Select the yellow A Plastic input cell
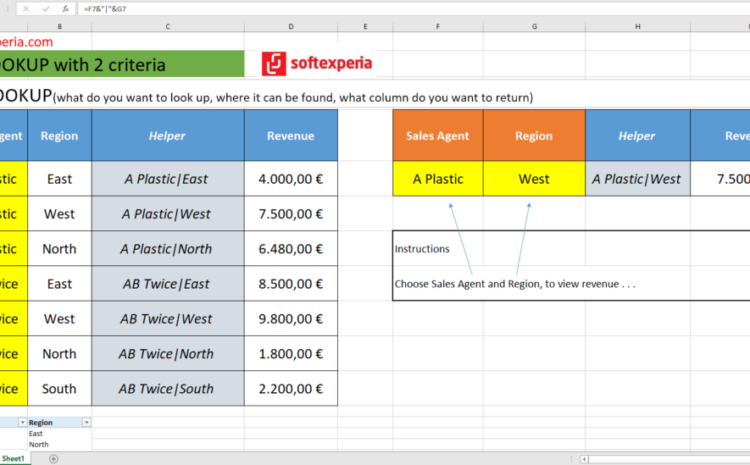Screen dimensions: 750x465 438,178
